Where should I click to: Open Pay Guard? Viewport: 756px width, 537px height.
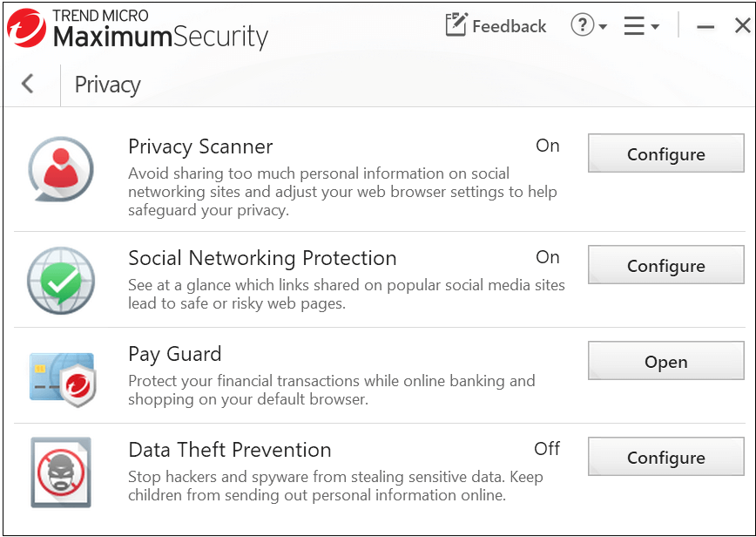[x=665, y=361]
